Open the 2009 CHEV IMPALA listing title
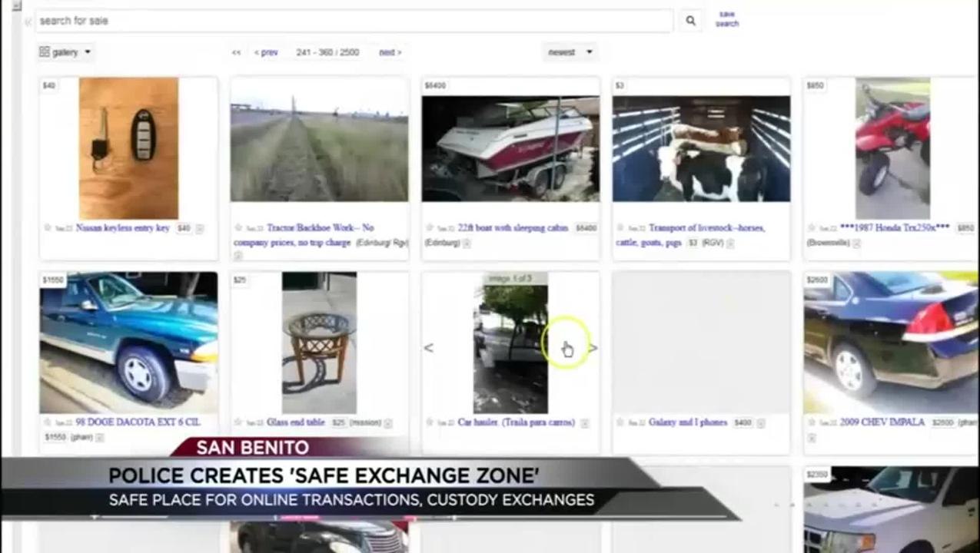Screen dimensions: 980x553 point(882,422)
